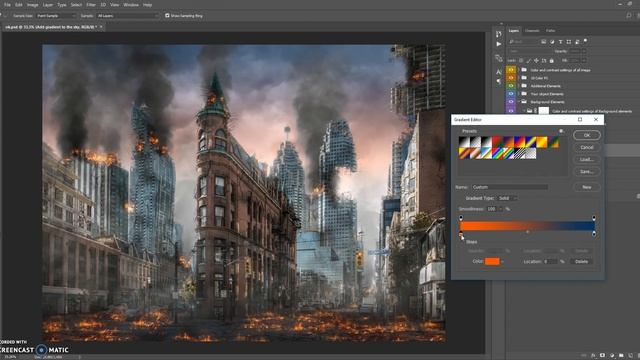Select the first opacity stop above the gradient bar
This screenshot has height=360, width=640.
tap(461, 218)
